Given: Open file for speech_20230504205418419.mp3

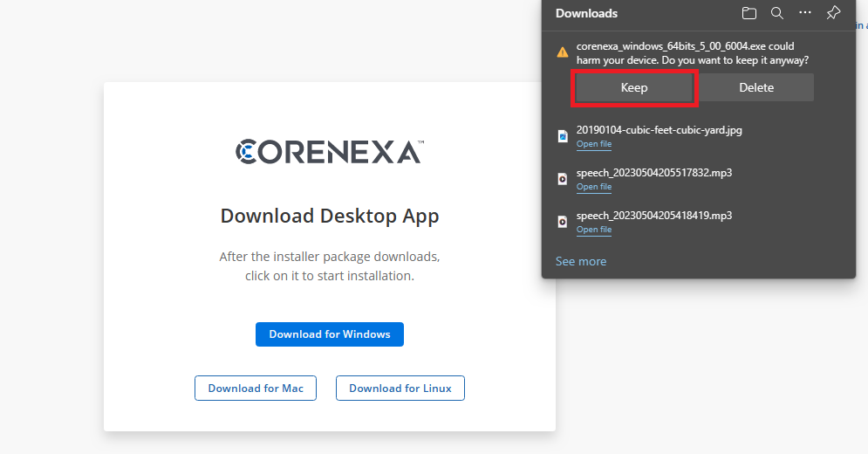Looking at the screenshot, I should pyautogui.click(x=594, y=230).
